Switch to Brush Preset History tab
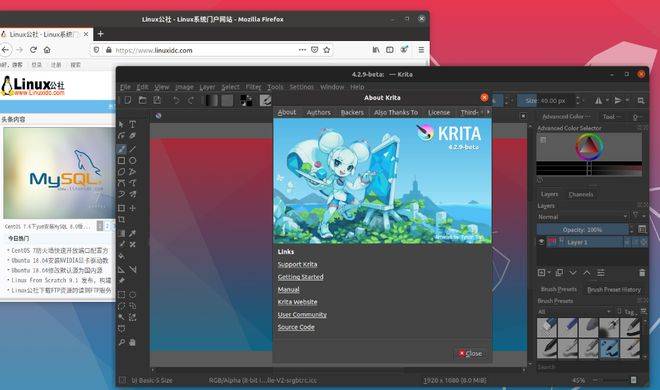 tap(614, 289)
